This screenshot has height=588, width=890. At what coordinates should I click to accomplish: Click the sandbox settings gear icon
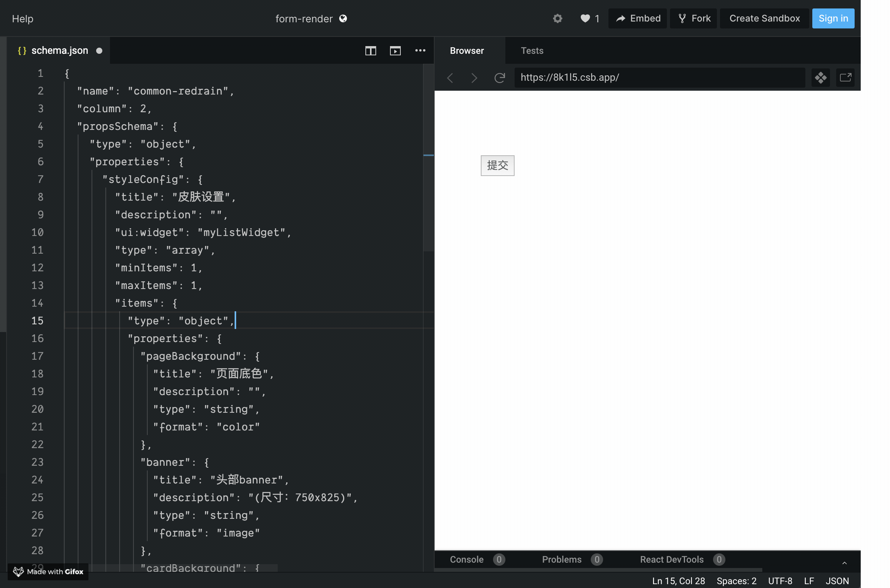[557, 18]
